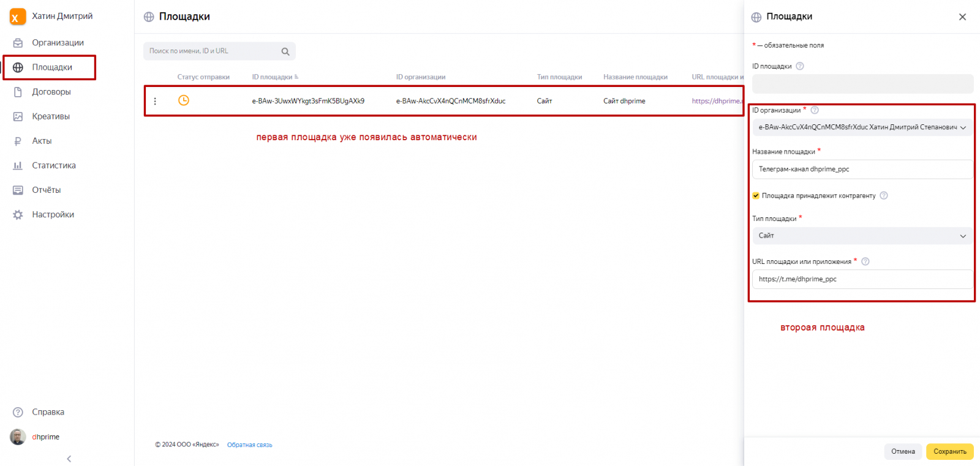Open Статистика in the sidebar
The height and width of the screenshot is (466, 980).
[x=54, y=165]
